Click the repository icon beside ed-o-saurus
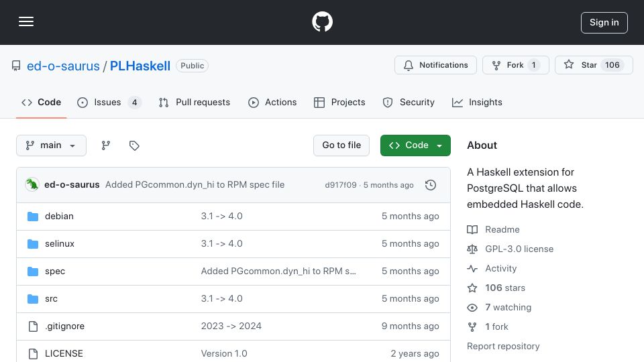 tap(16, 66)
